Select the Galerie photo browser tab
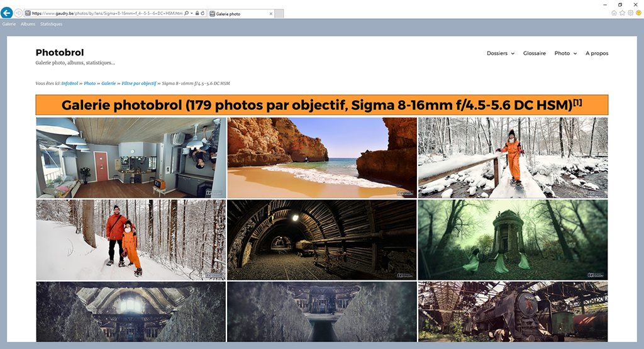 coord(241,14)
